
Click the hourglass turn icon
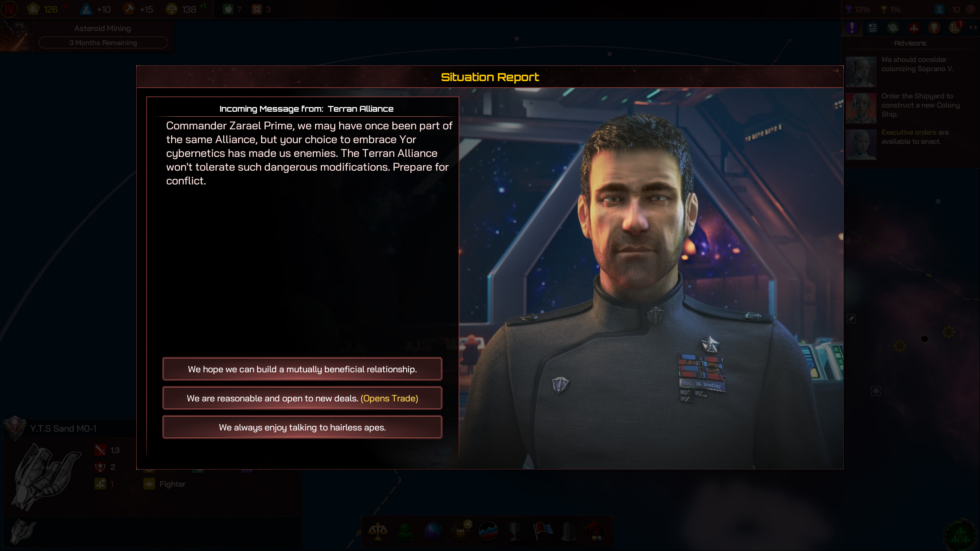coord(939,9)
